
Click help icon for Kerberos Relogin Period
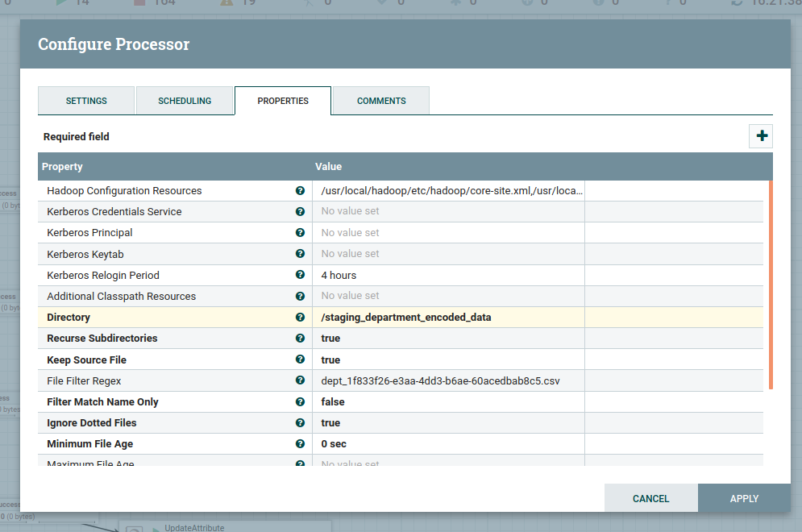pos(300,276)
